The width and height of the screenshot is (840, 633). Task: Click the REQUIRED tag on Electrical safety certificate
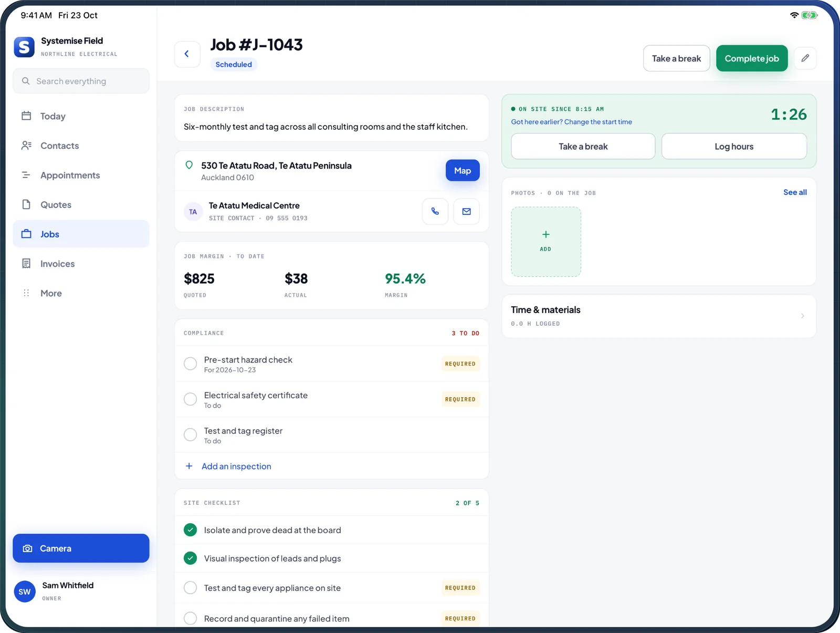click(x=460, y=399)
